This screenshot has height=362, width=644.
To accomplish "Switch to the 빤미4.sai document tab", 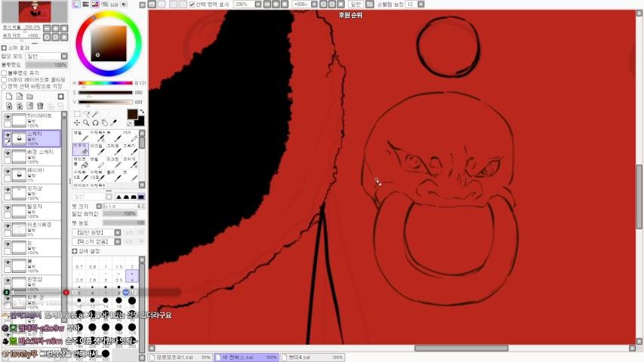I will tap(313, 357).
